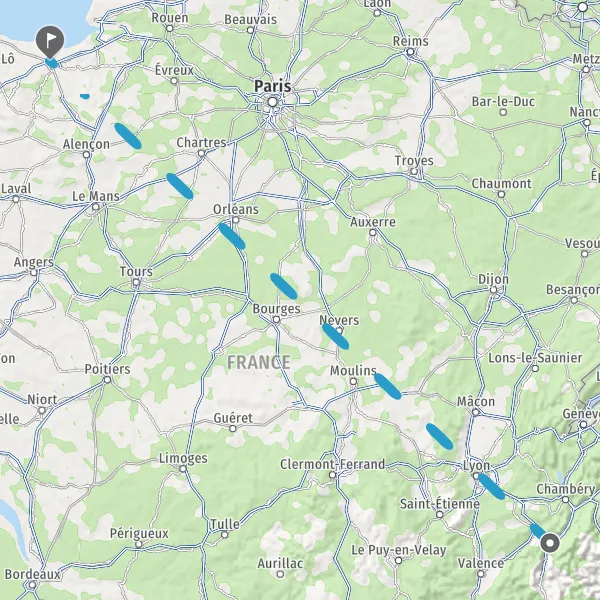Click the Limoges city dot
This screenshot has height=600, width=600.
pos(183,469)
